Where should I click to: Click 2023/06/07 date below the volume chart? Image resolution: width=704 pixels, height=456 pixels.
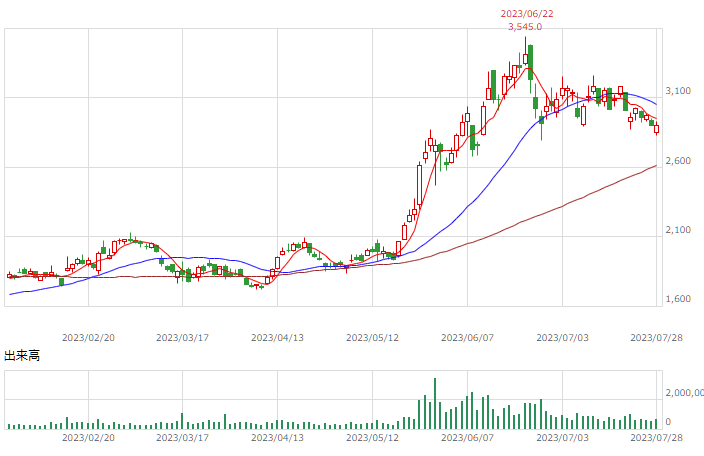pos(467,438)
